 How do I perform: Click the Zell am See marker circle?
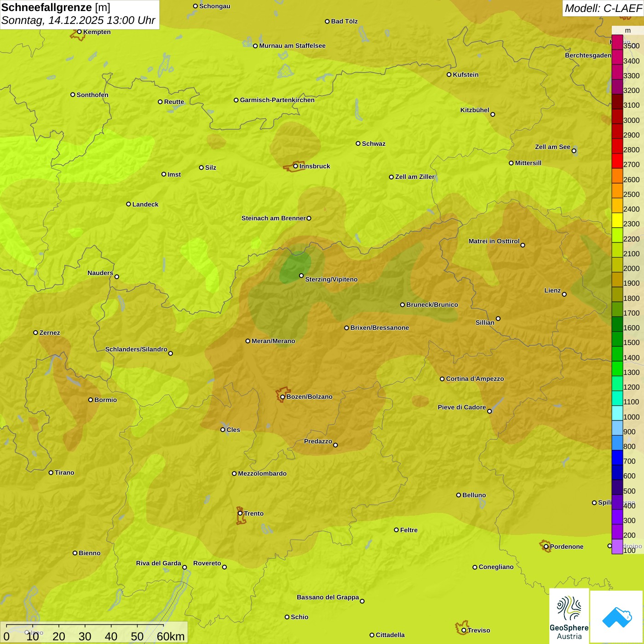pos(574,151)
